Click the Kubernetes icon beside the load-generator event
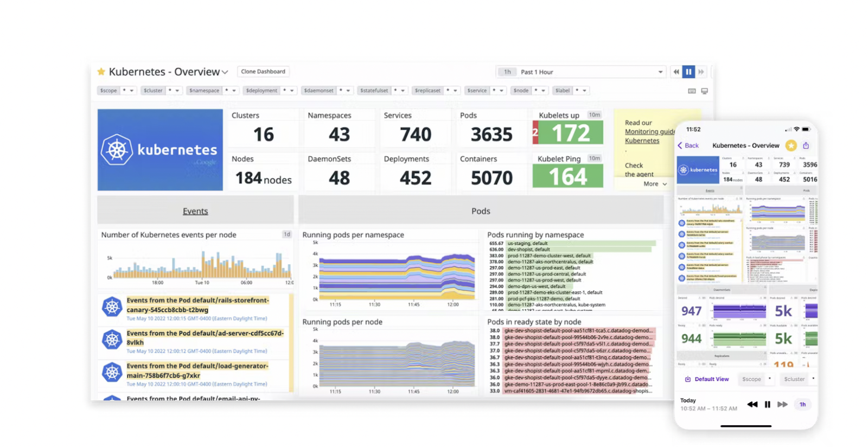This screenshot has height=447, width=868. [x=112, y=373]
